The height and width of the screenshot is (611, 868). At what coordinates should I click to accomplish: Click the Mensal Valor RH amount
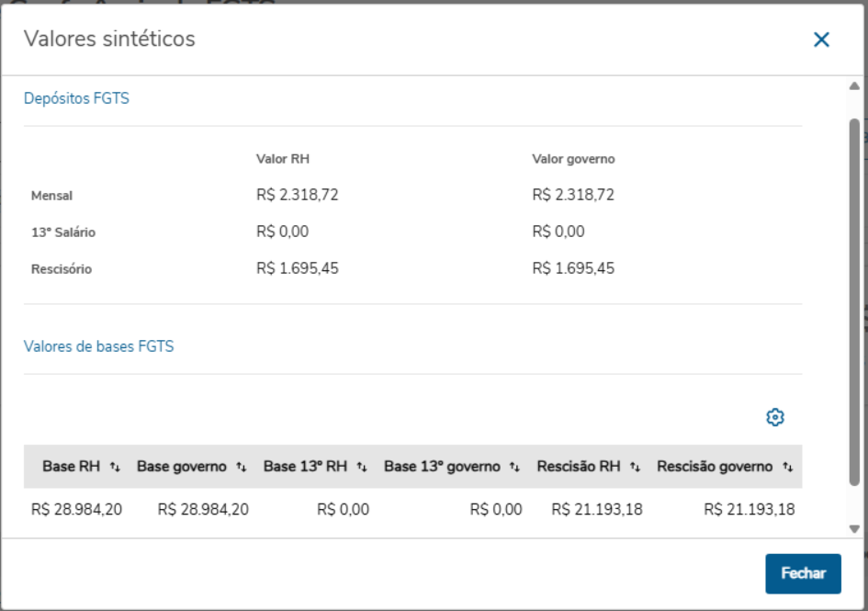[298, 195]
